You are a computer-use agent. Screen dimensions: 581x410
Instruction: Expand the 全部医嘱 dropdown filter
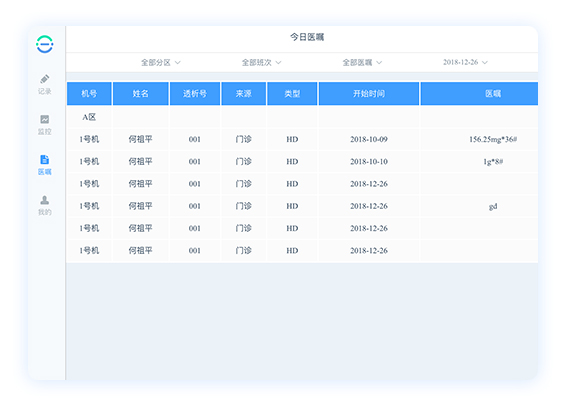pyautogui.click(x=362, y=62)
